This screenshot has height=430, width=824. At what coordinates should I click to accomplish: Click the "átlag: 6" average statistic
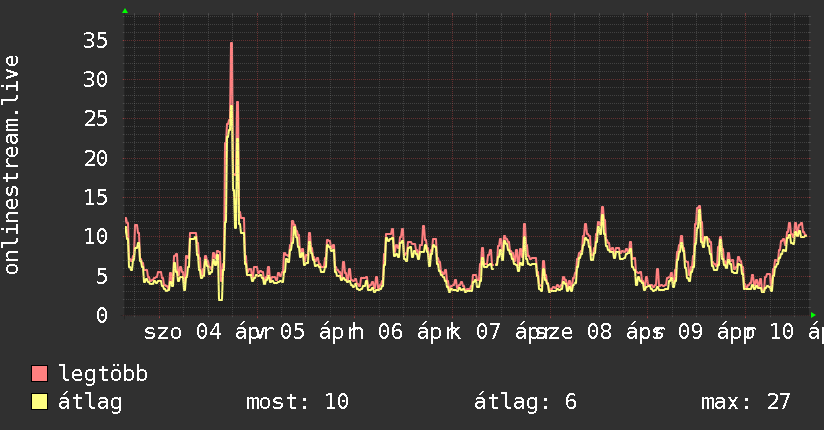point(525,402)
